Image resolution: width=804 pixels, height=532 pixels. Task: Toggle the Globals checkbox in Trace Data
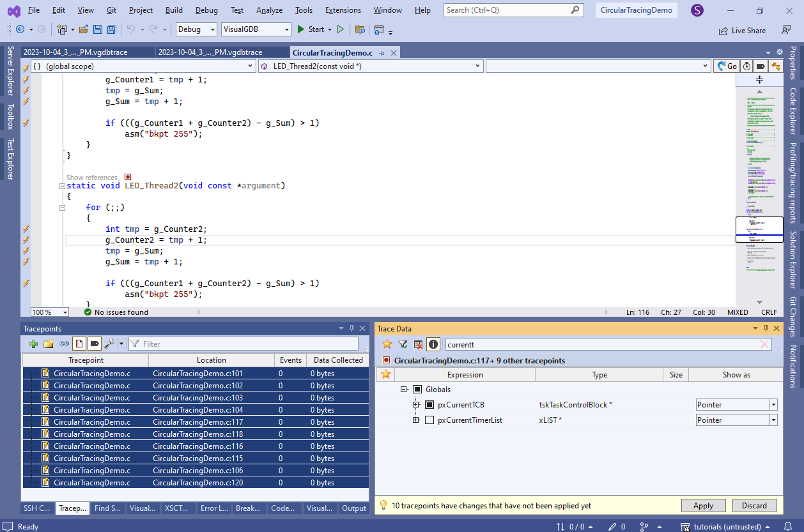(x=417, y=389)
